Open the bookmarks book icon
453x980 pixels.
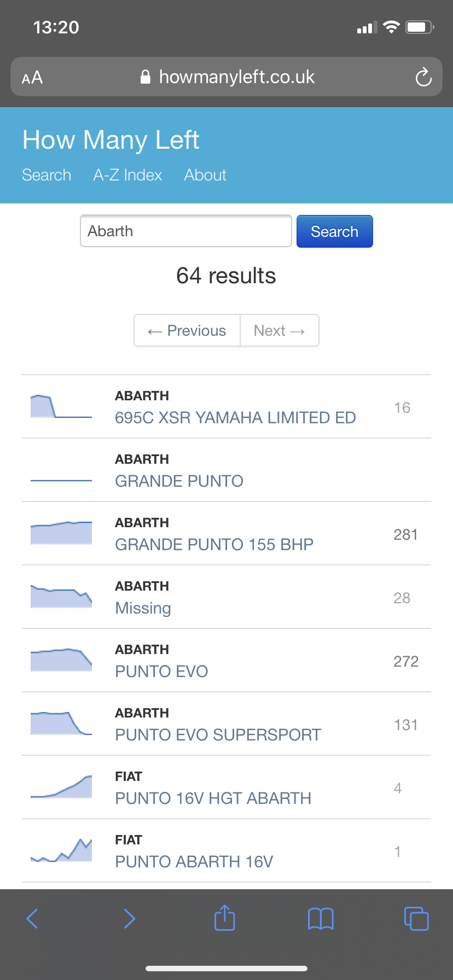tap(321, 919)
